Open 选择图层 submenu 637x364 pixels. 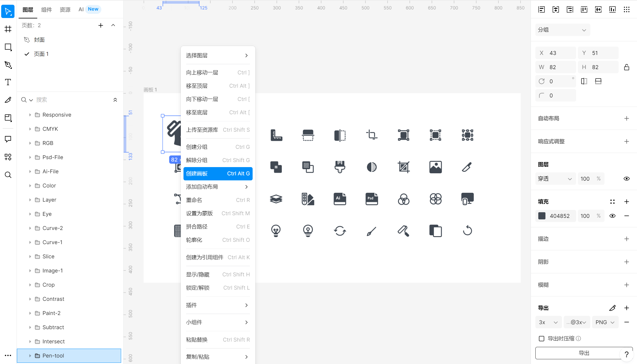(x=218, y=56)
